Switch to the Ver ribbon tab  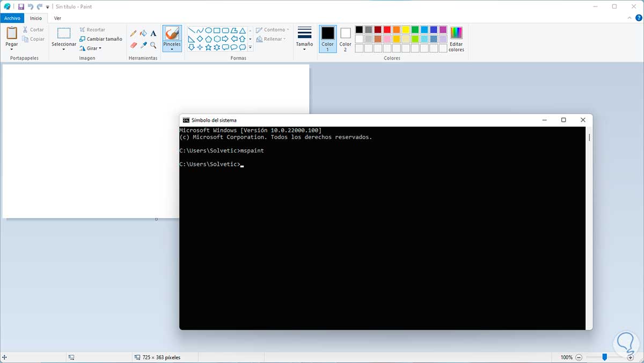(x=57, y=18)
